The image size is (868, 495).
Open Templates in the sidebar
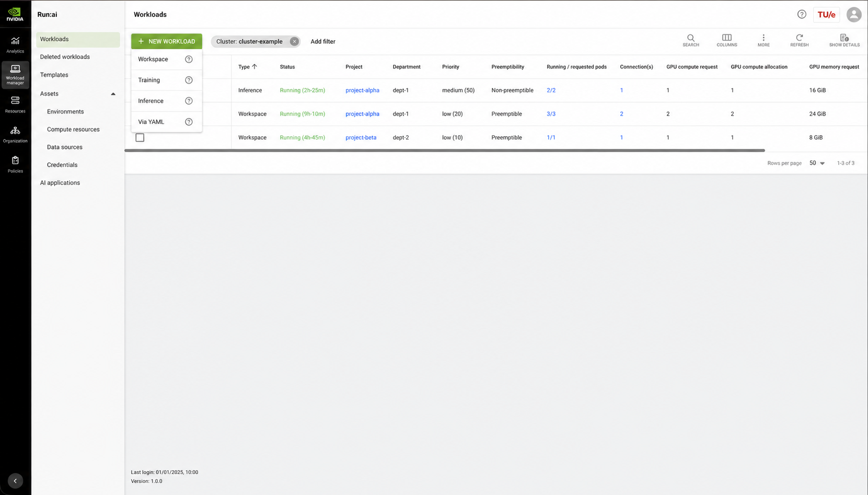tap(54, 75)
